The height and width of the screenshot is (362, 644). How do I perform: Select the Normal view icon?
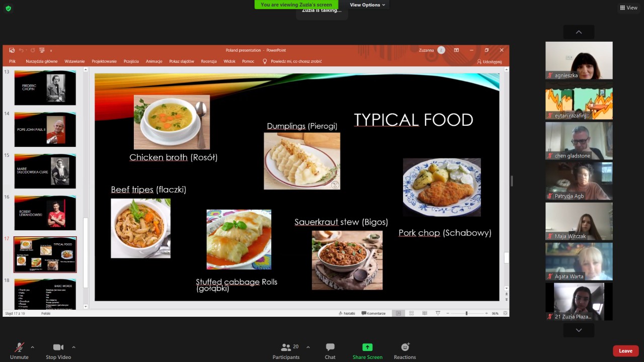click(398, 313)
